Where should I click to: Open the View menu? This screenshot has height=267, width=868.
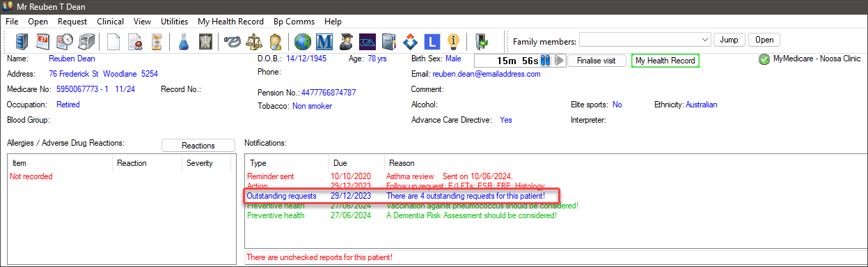tap(142, 22)
